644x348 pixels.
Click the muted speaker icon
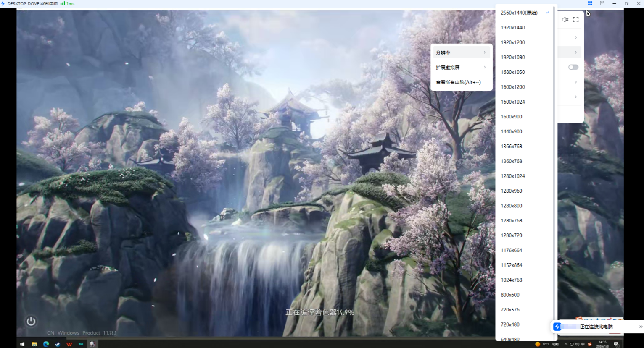565,20
